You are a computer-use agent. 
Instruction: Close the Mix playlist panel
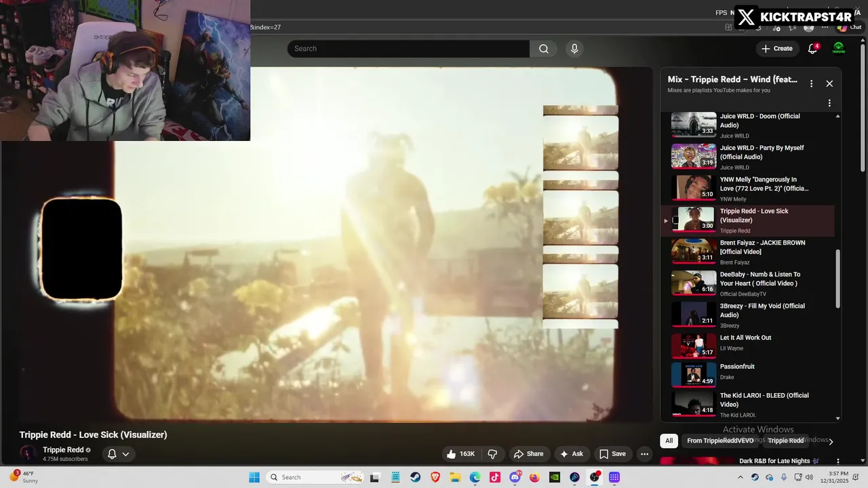coord(829,83)
